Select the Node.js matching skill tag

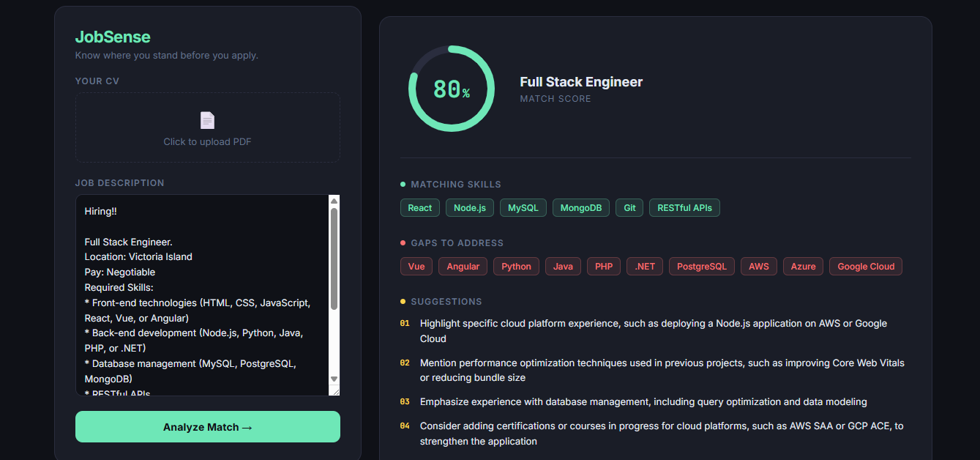point(470,208)
